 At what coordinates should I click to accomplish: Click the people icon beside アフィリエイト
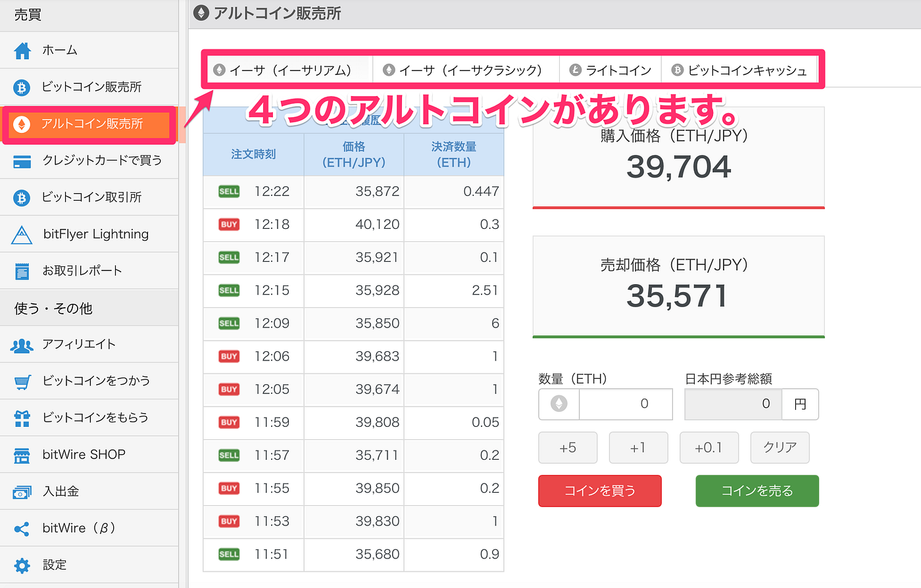tap(22, 345)
